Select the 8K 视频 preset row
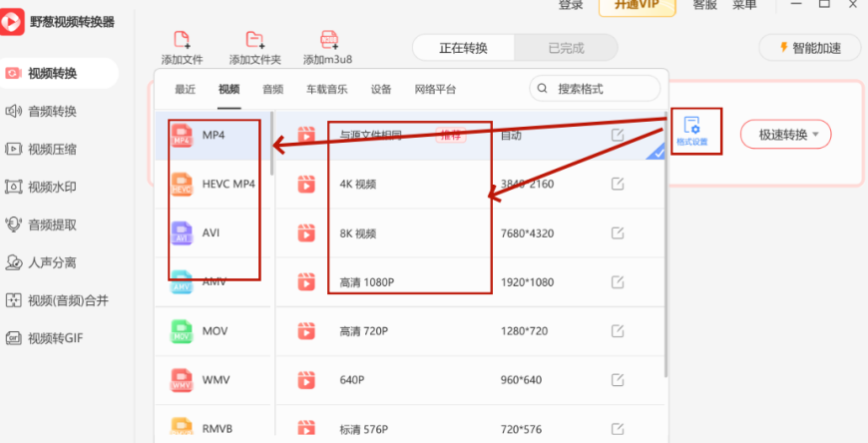Viewport: 868px width, 443px height. (x=470, y=233)
